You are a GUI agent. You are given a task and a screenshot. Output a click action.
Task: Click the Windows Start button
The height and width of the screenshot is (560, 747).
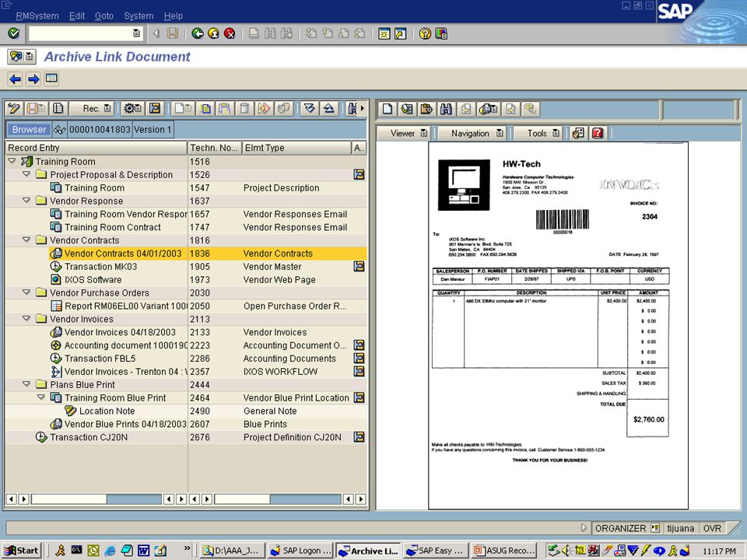pos(22,551)
